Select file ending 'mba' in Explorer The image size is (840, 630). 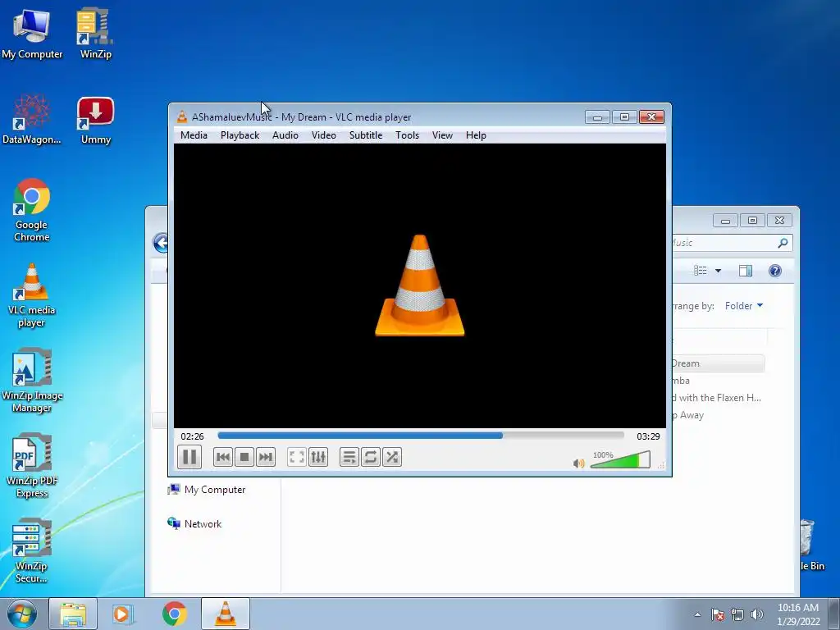tap(680, 381)
